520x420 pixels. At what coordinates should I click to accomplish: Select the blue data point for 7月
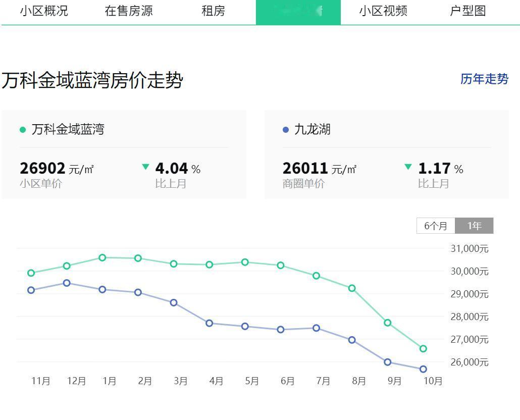317,328
